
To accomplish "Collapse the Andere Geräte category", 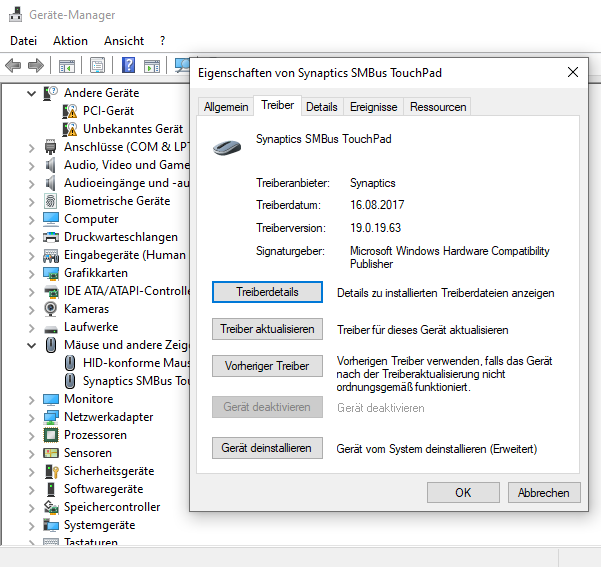I will click(x=31, y=93).
